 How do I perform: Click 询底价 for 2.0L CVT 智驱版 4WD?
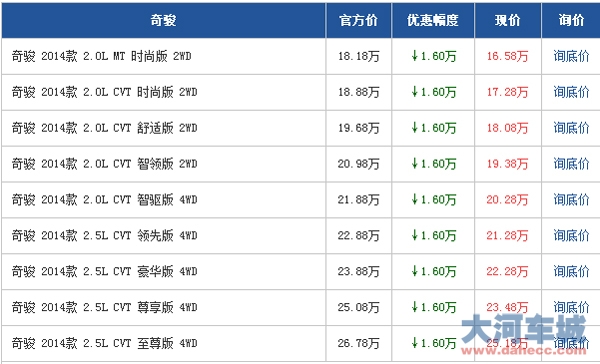point(571,199)
